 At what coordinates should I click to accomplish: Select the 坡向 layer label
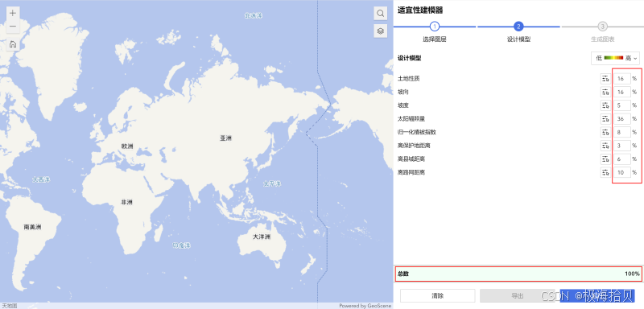pyautogui.click(x=403, y=92)
